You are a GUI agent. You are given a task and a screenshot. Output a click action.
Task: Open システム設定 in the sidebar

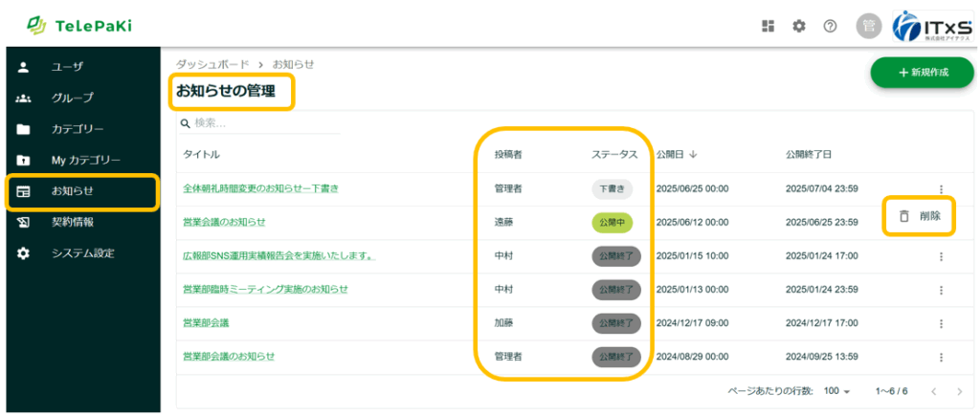tap(82, 253)
